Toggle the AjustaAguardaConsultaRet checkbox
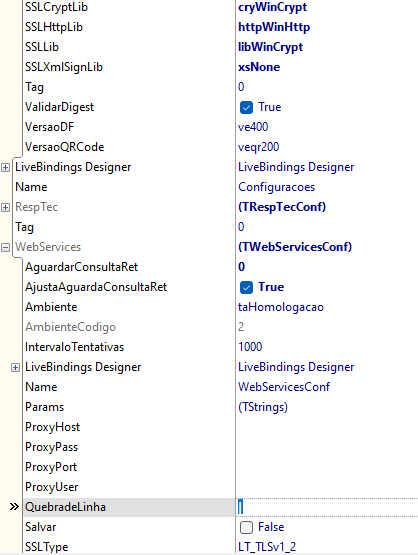This screenshot has height=555, width=418. [x=246, y=287]
